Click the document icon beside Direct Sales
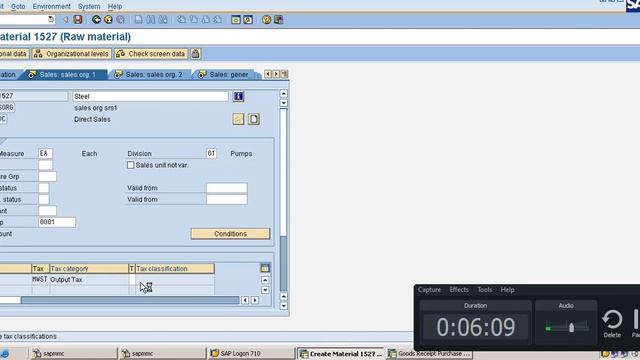The image size is (640, 360). click(254, 119)
